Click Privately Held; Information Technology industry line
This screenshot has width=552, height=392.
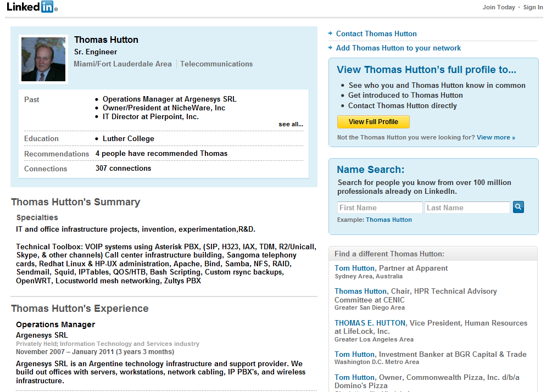[107, 344]
